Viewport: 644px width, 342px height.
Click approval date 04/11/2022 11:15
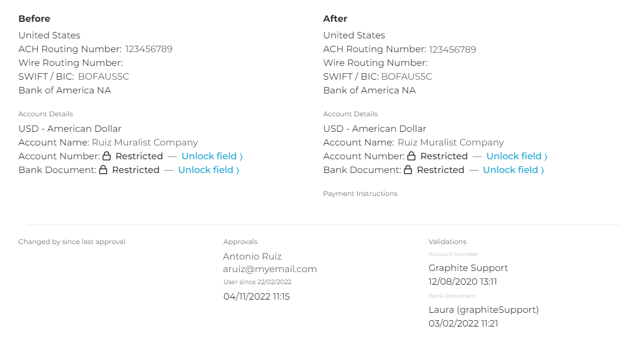pyautogui.click(x=256, y=296)
